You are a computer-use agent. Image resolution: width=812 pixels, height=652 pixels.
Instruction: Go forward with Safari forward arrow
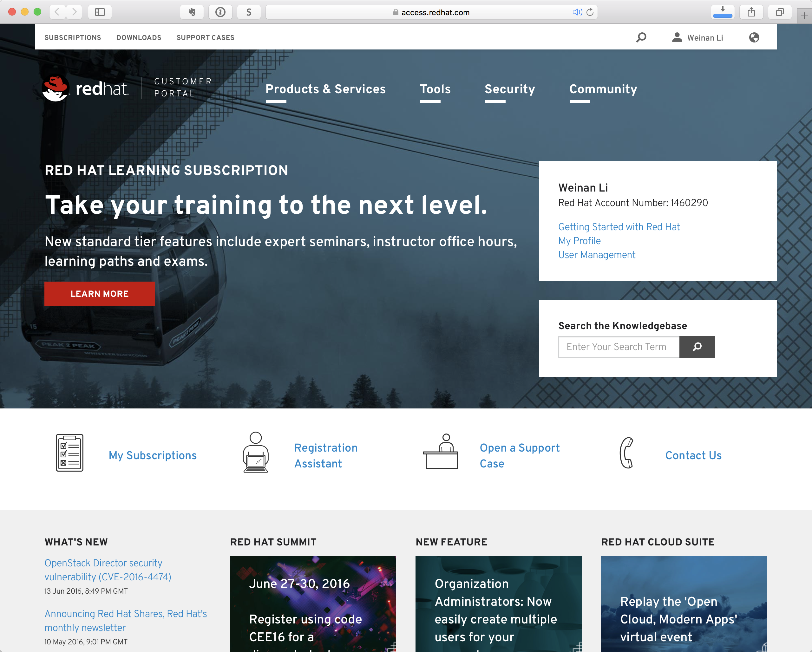click(74, 12)
